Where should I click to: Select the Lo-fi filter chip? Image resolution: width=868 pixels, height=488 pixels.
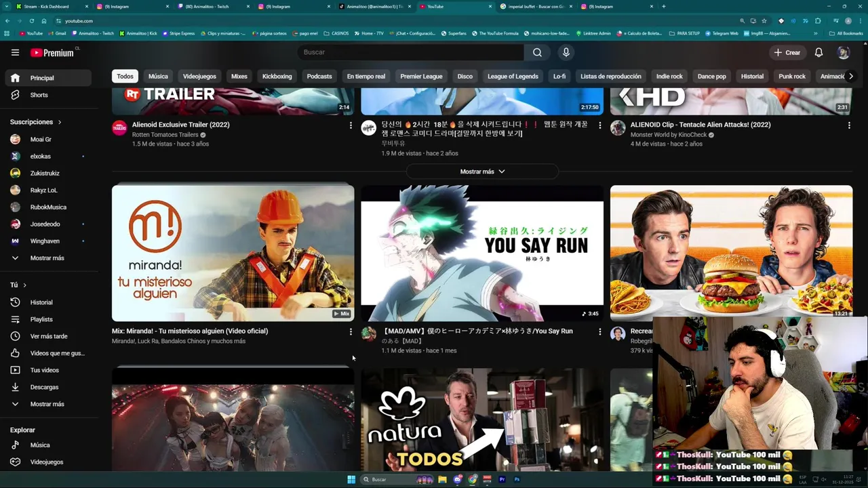tap(559, 77)
